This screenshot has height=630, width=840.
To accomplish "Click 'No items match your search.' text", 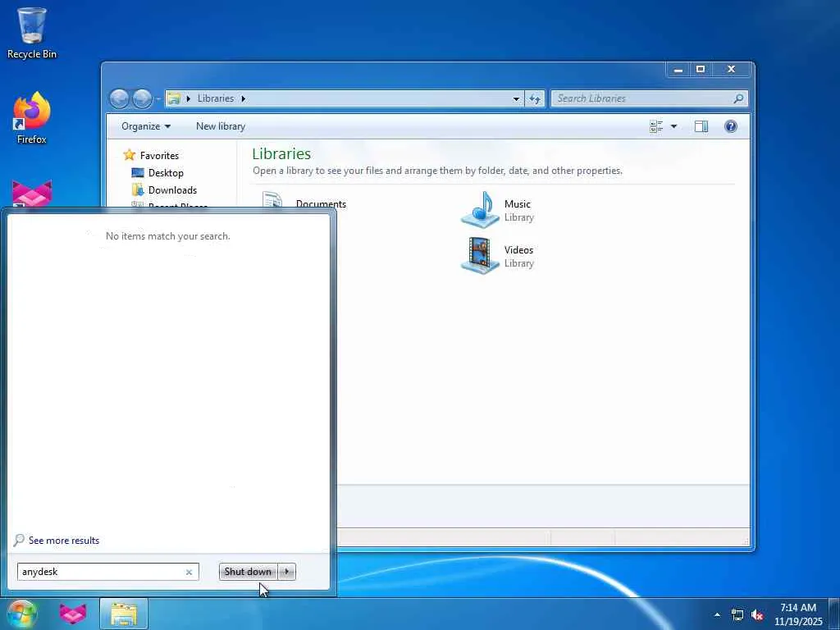I will (x=167, y=236).
